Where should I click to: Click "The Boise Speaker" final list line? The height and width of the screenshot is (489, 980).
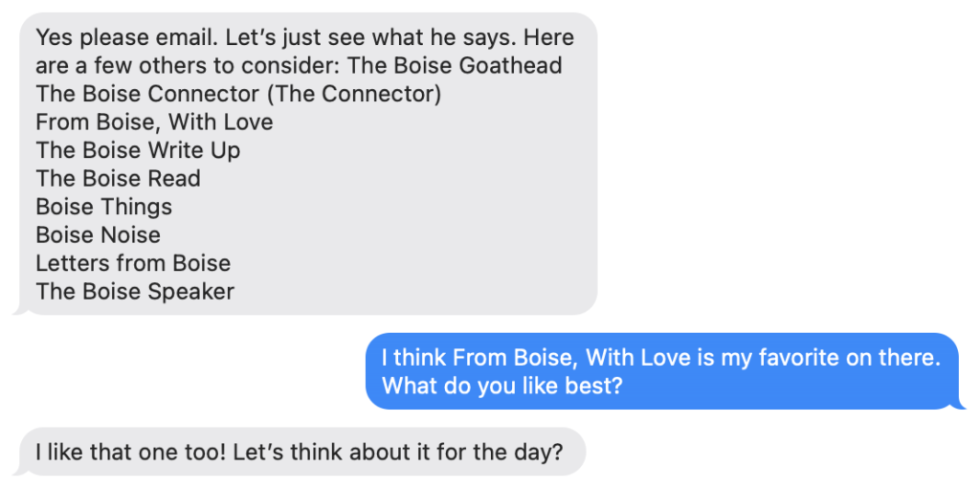(x=135, y=291)
